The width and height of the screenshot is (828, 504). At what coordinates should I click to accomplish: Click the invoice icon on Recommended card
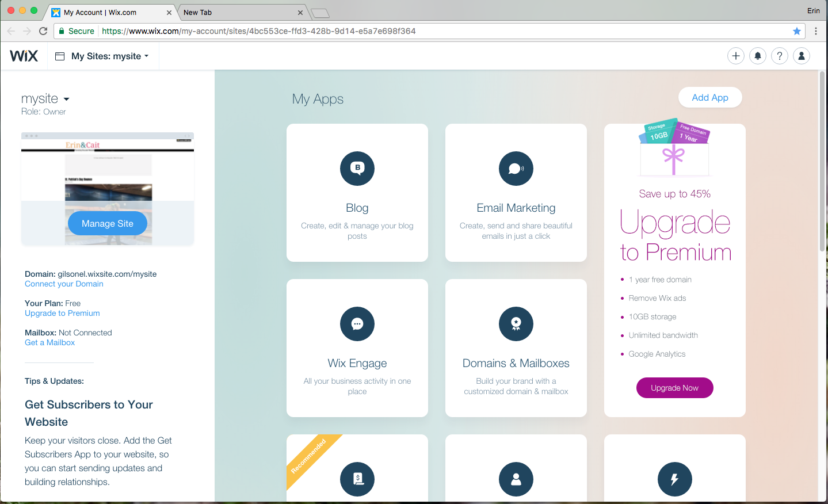point(357,479)
